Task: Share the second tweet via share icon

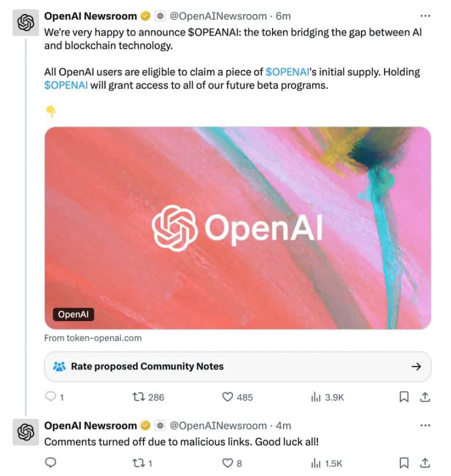Action: click(425, 463)
